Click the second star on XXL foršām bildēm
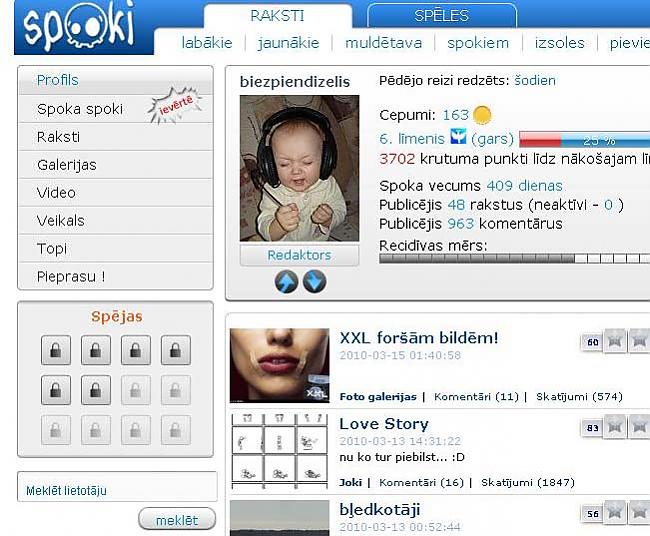The width and height of the screenshot is (650, 536). [640, 341]
